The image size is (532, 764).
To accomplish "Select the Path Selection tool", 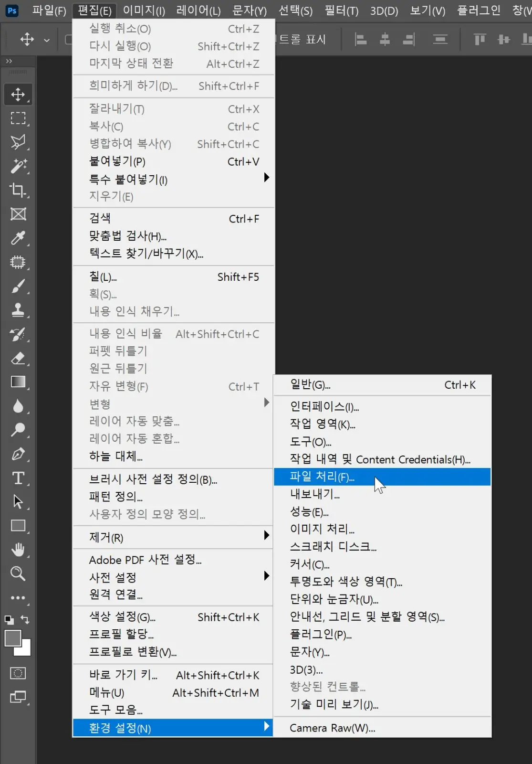I will (18, 502).
